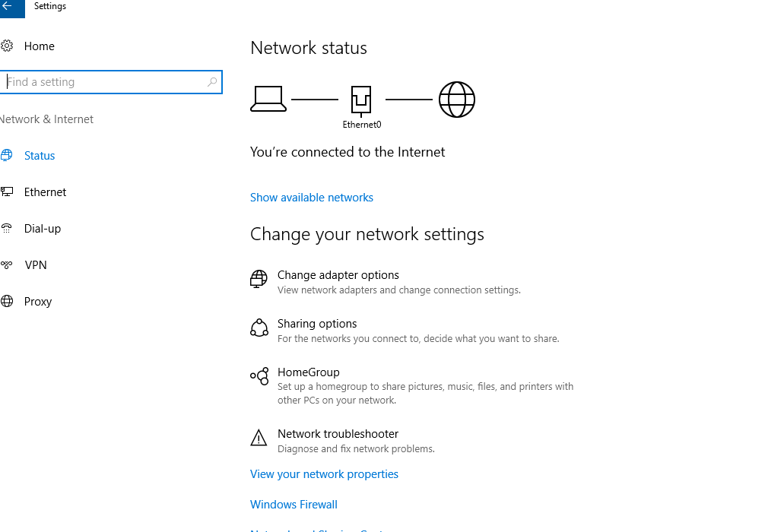This screenshot has width=768, height=532.
Task: Click the Ethernet0 adapter icon
Action: pos(361,101)
